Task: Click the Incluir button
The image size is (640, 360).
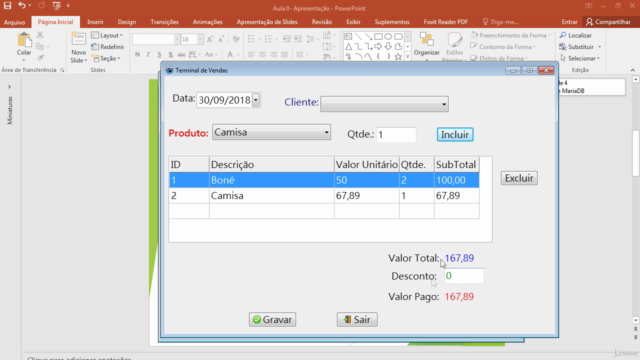Action: (455, 135)
